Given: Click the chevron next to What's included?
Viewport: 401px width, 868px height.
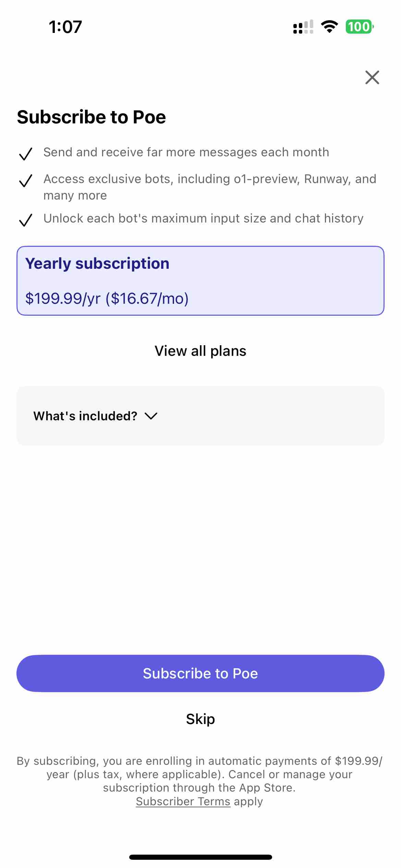Looking at the screenshot, I should coord(151,416).
